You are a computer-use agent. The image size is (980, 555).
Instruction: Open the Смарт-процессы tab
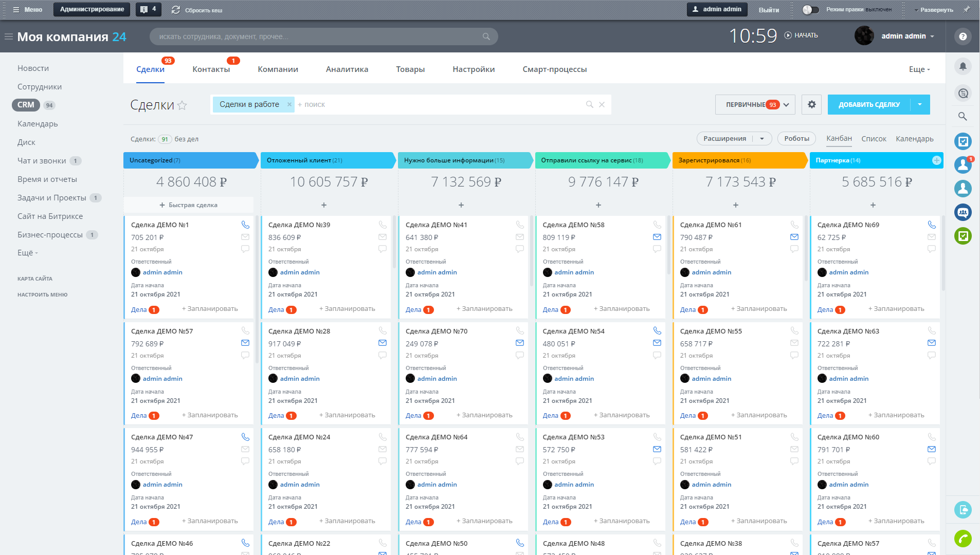pyautogui.click(x=555, y=69)
